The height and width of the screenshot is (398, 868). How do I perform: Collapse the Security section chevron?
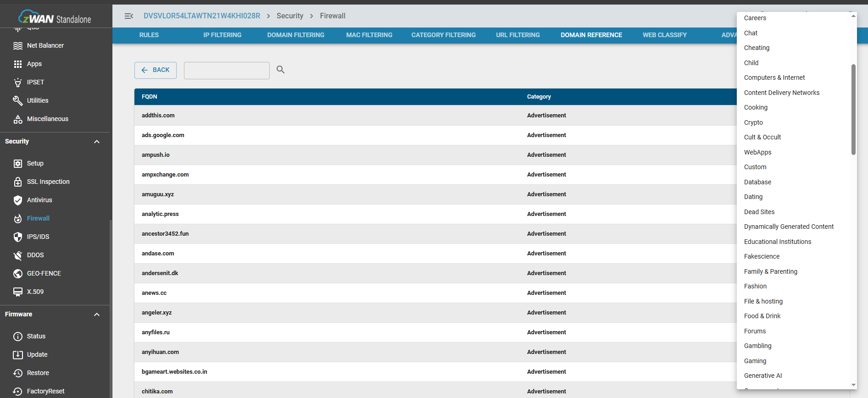click(97, 142)
